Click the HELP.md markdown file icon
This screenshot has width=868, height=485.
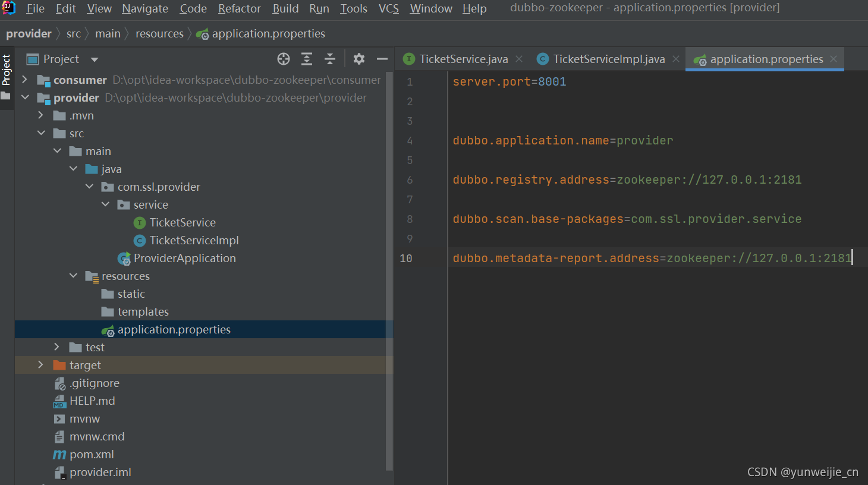(59, 401)
